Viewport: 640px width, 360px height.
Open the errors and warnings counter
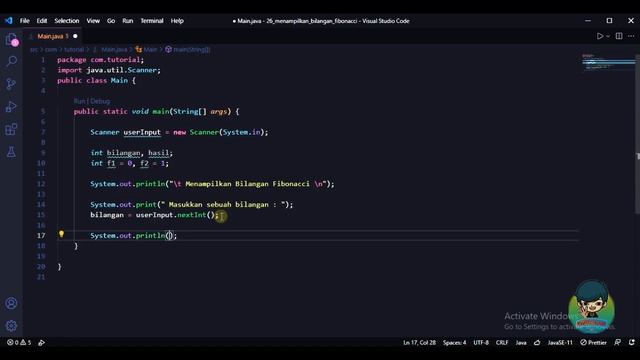click(19, 342)
